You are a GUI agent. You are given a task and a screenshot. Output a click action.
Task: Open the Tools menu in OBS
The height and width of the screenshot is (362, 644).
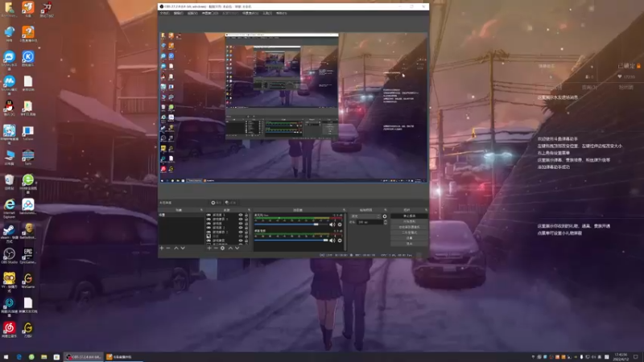point(267,13)
